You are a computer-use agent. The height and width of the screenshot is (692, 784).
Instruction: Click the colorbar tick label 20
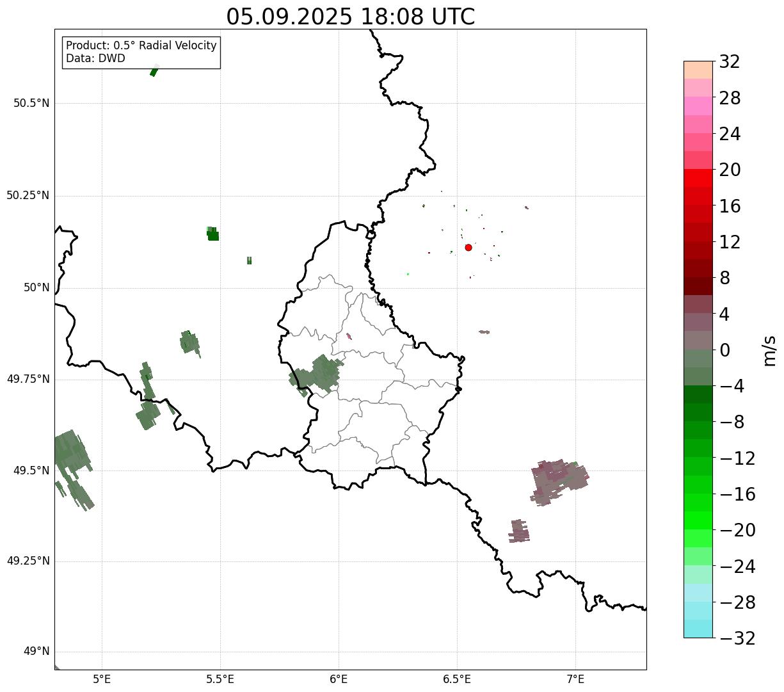pos(730,170)
